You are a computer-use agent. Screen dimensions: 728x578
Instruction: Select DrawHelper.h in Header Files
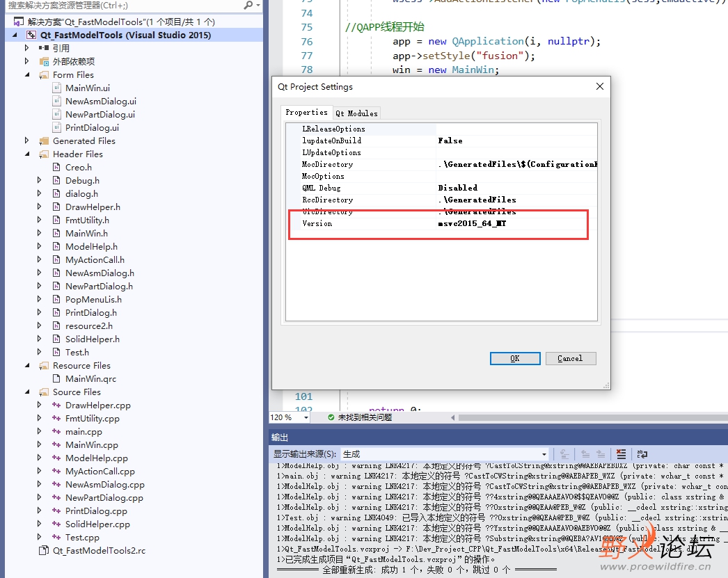[93, 207]
